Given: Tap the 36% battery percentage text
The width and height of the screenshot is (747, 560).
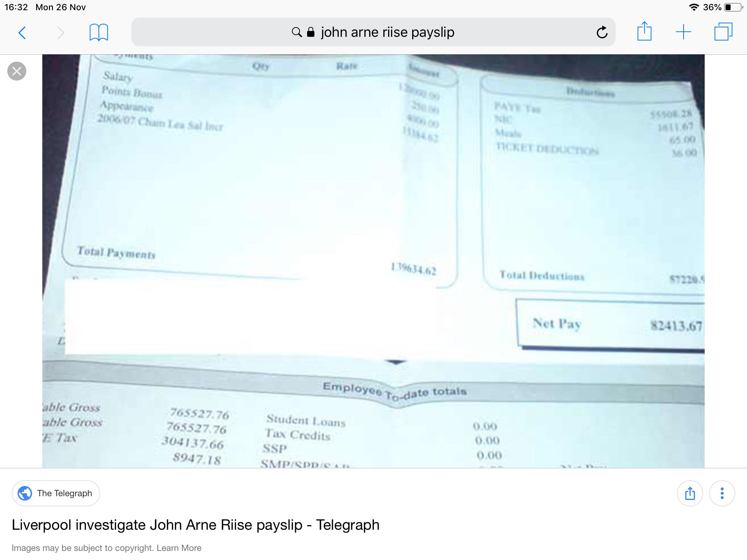Looking at the screenshot, I should pyautogui.click(x=712, y=7).
